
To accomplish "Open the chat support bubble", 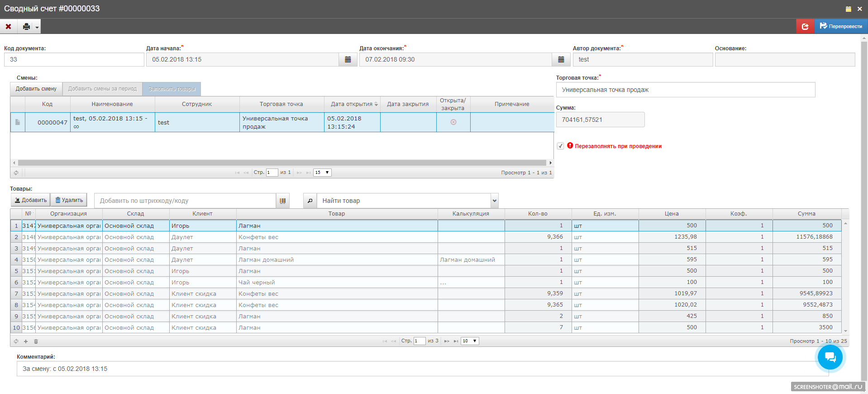I will (x=830, y=357).
